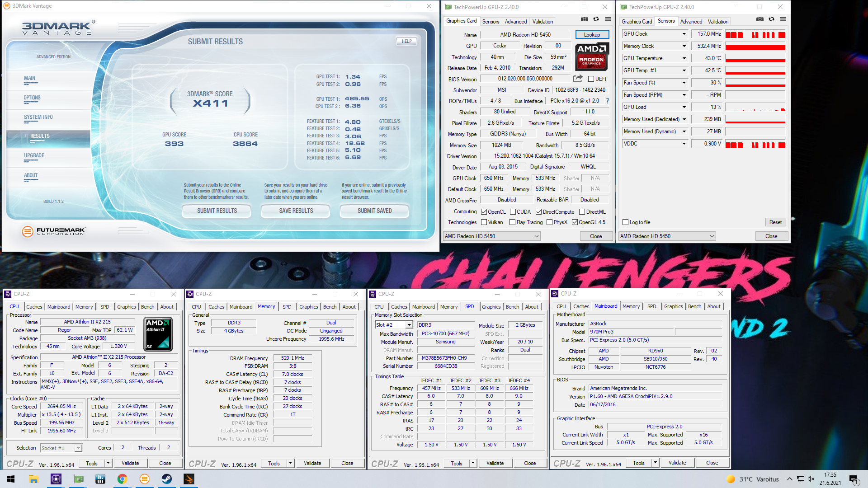This screenshot has height=488, width=868.
Task: Open Advanced tab in Graphics Card GPU-Z window
Action: pyautogui.click(x=516, y=21)
